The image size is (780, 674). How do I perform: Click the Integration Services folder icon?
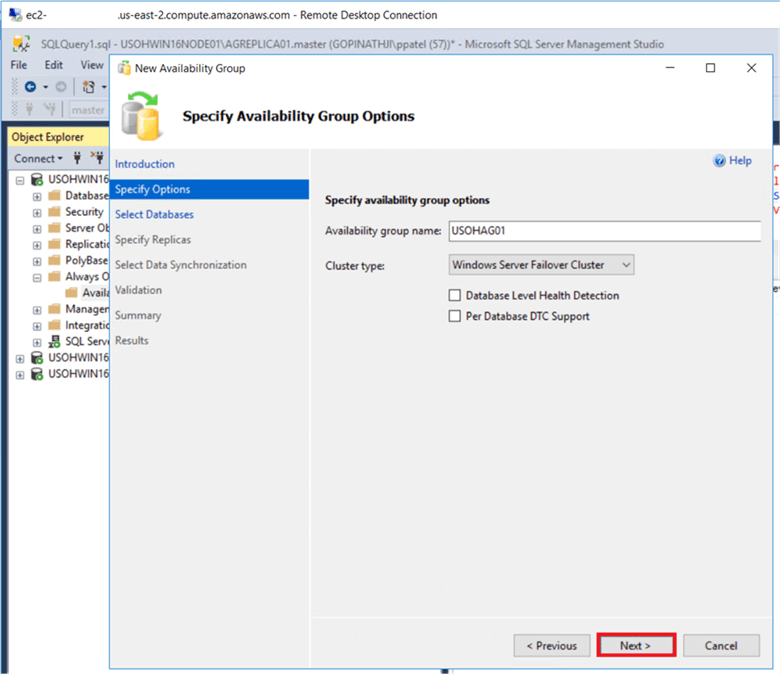(x=54, y=325)
